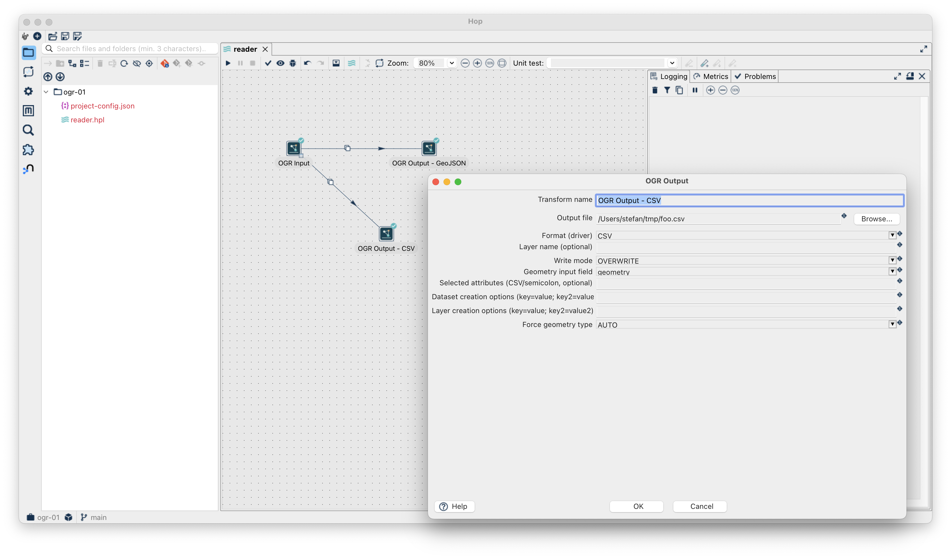
Task: Open the Write mode dropdown
Action: point(892,260)
